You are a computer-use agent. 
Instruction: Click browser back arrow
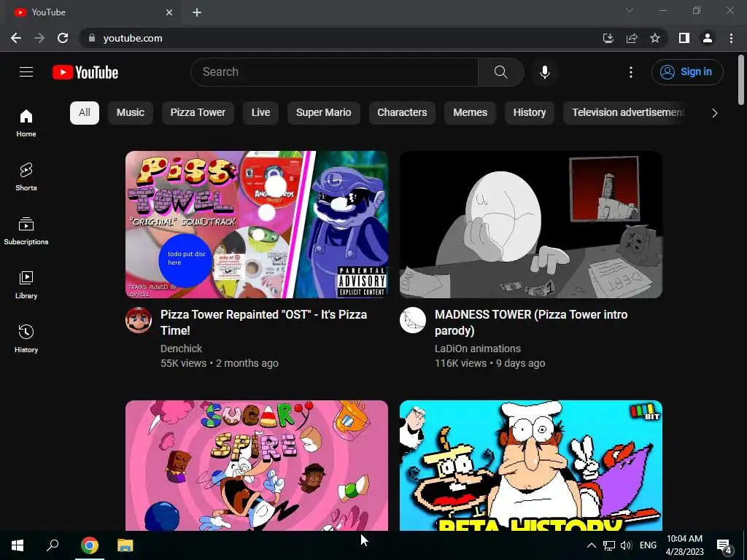16,38
